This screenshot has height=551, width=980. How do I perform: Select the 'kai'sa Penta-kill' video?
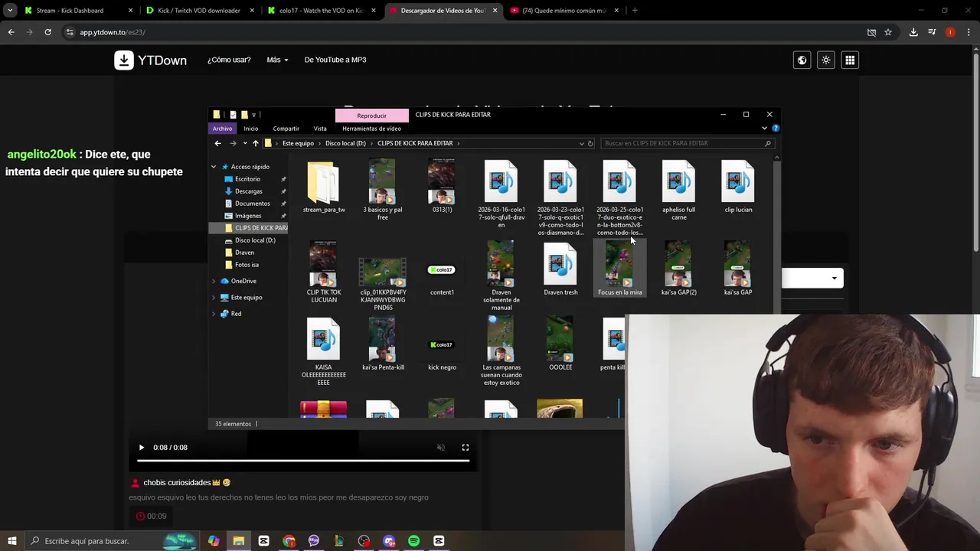click(382, 344)
